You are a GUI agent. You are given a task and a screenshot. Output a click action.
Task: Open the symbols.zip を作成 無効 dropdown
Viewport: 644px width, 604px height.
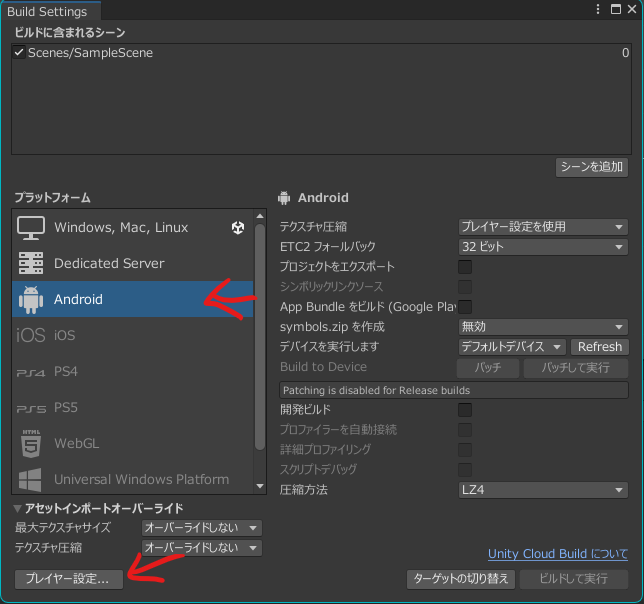click(543, 327)
